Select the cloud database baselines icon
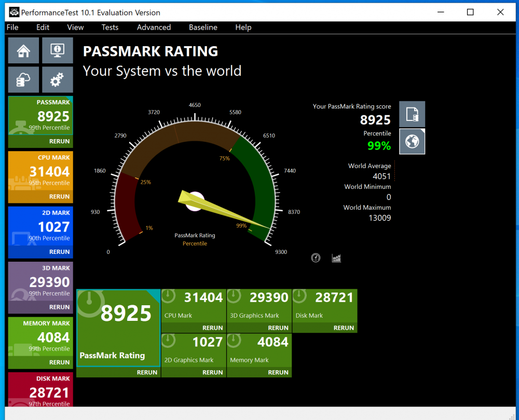This screenshot has height=420, width=519. (x=23, y=79)
